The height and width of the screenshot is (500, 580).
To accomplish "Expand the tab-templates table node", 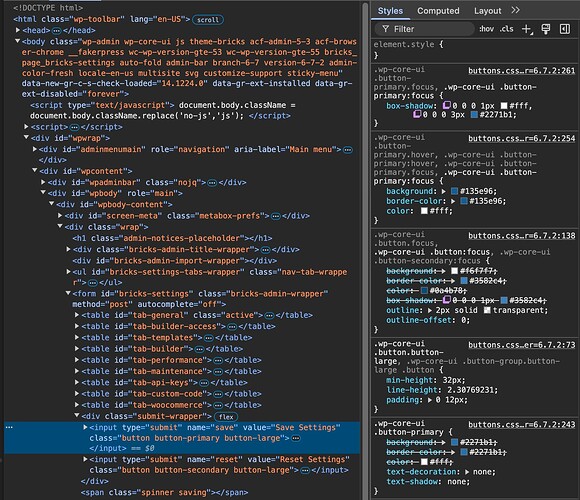I will point(77,338).
